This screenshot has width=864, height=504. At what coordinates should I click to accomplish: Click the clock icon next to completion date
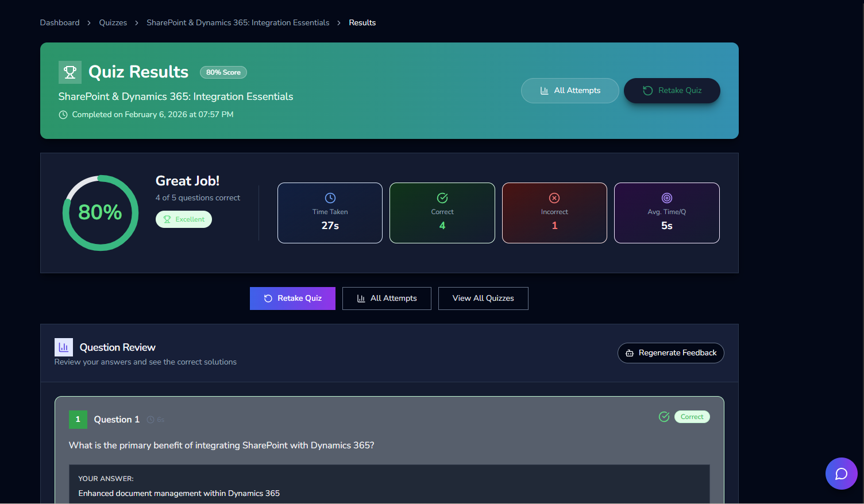63,115
